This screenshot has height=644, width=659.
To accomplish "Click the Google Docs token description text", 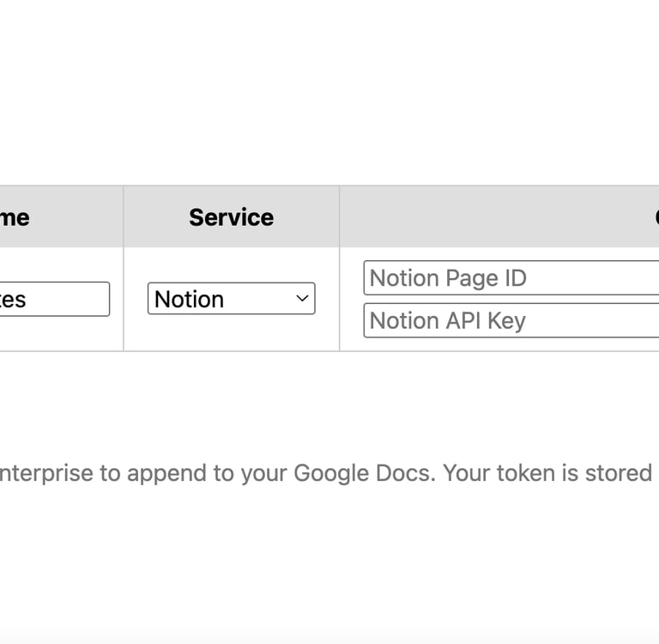I will point(326,473).
